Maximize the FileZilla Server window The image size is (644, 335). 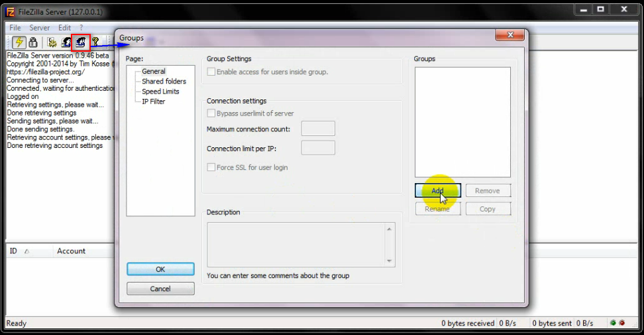601,9
